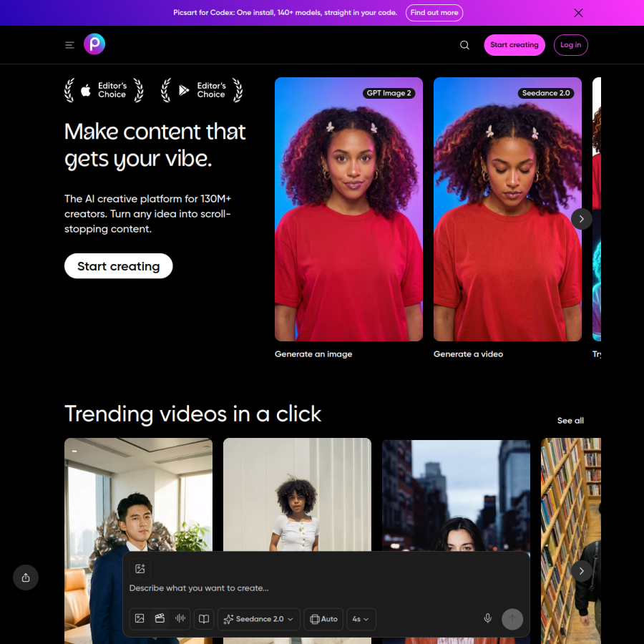Click Find out more in banner

pos(434,13)
